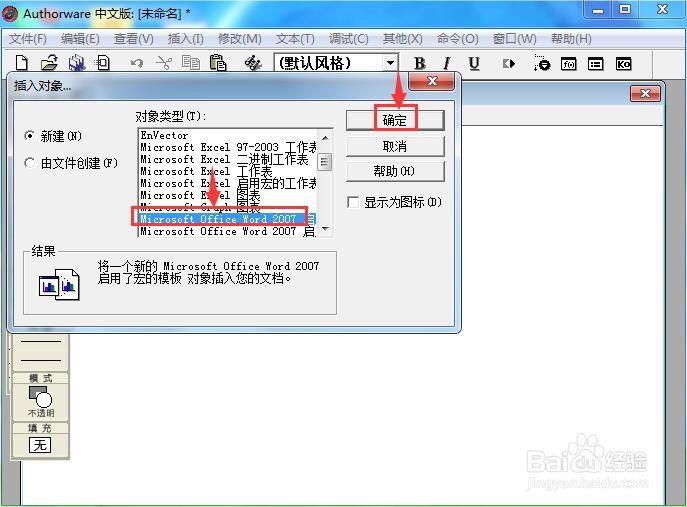Toggle Underline formatting button
The image size is (687, 507).
pos(474,64)
